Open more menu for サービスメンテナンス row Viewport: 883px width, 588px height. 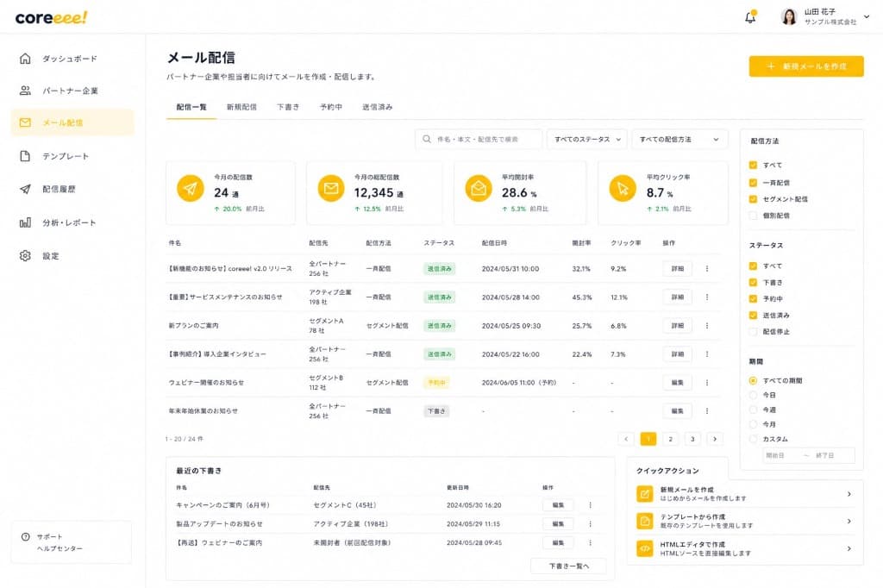pyautogui.click(x=707, y=297)
